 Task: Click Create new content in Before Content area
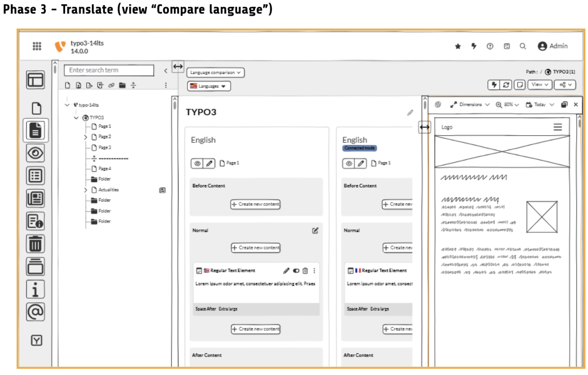256,204
